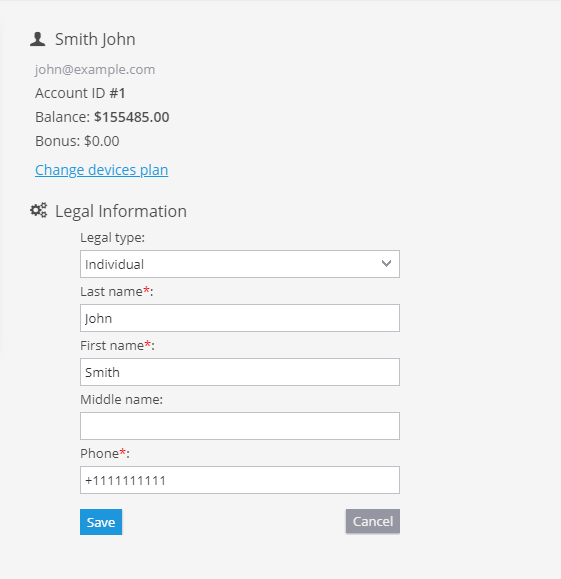This screenshot has width=561, height=579.
Task: Click the john@example.com email text
Action: [95, 69]
